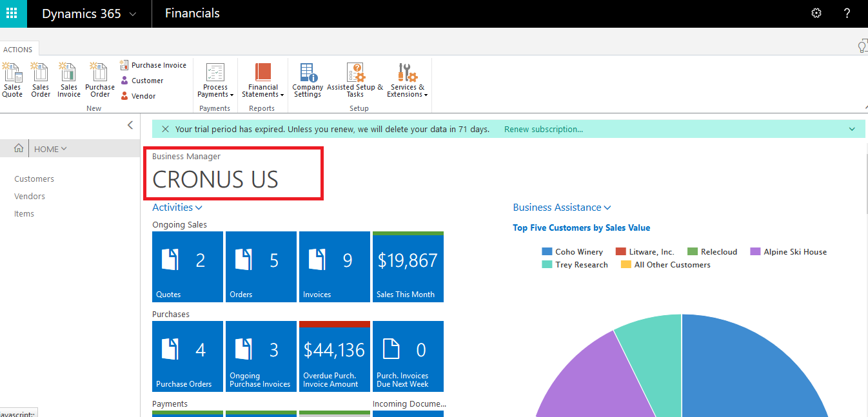Open Items in navigation pane

(25, 214)
